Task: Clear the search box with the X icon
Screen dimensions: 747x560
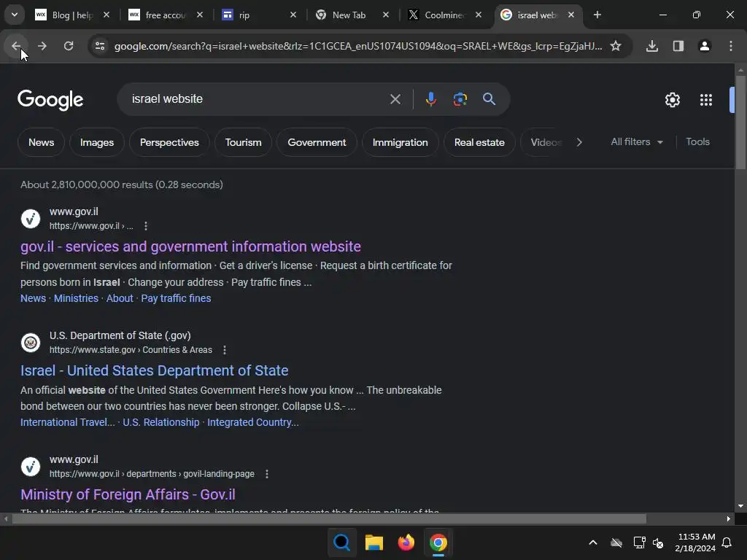Action: tap(395, 99)
